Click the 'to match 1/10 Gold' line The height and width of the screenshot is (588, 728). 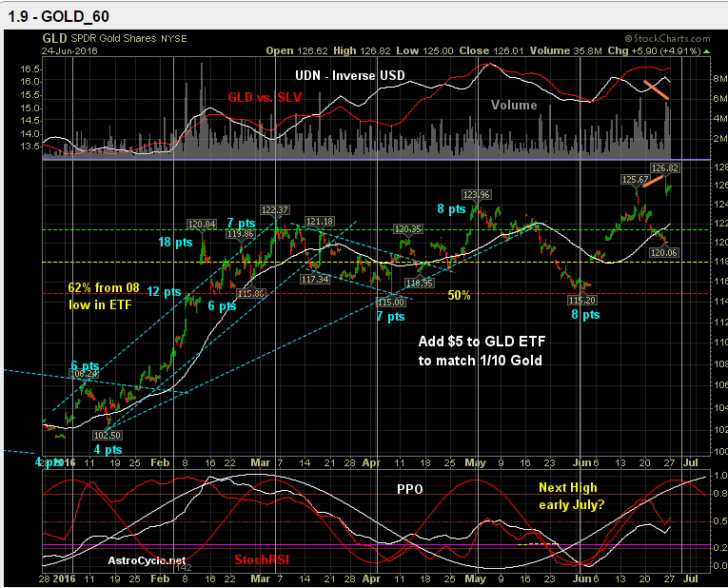[480, 361]
